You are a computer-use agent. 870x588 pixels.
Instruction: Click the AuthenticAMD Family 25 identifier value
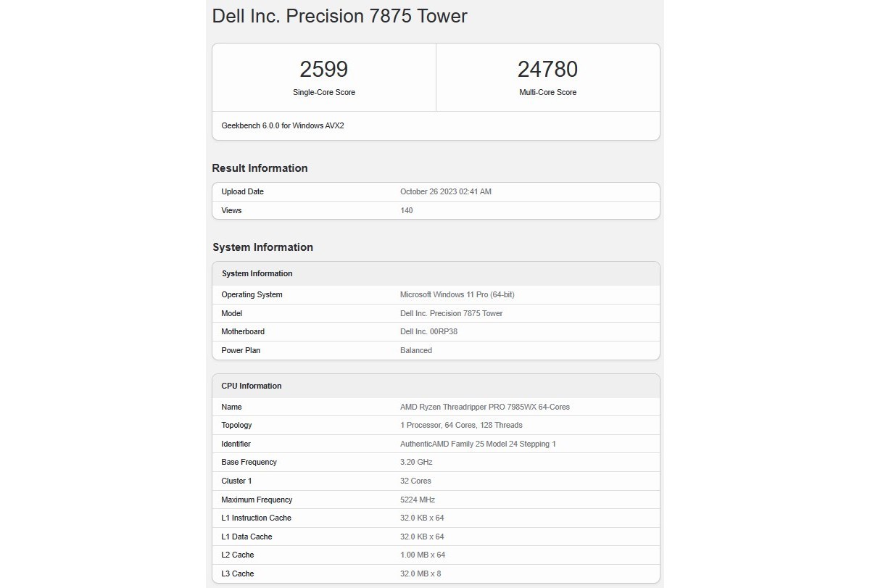tap(478, 444)
